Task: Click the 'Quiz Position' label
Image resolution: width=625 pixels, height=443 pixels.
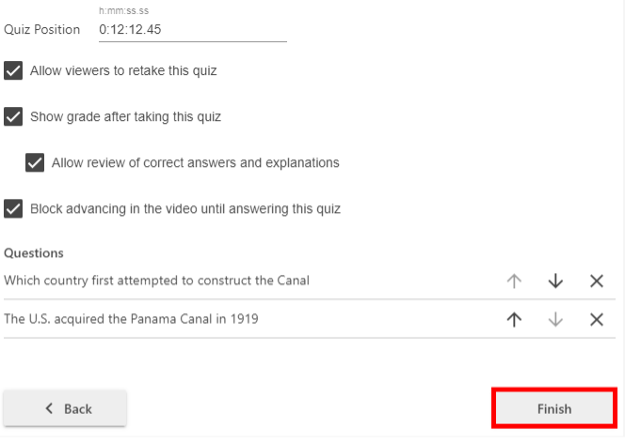Action: [x=42, y=30]
